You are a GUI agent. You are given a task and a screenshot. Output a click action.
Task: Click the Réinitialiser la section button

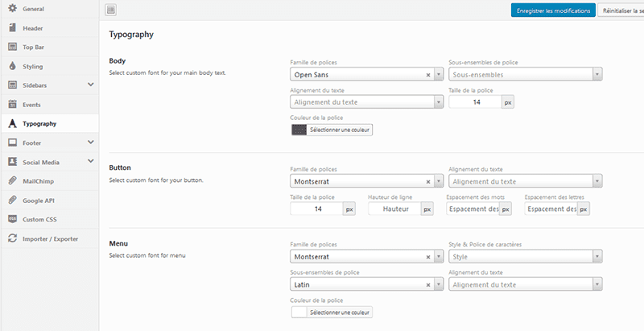621,10
